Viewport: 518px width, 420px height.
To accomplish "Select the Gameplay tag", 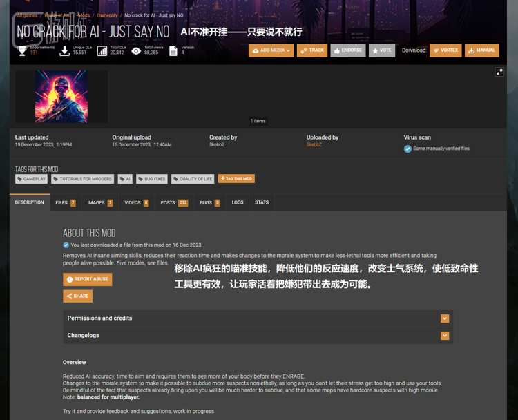I will [x=31, y=179].
